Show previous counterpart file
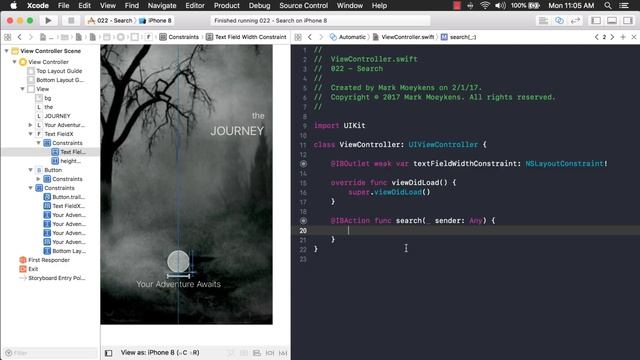The height and width of the screenshot is (360, 640). click(x=597, y=37)
